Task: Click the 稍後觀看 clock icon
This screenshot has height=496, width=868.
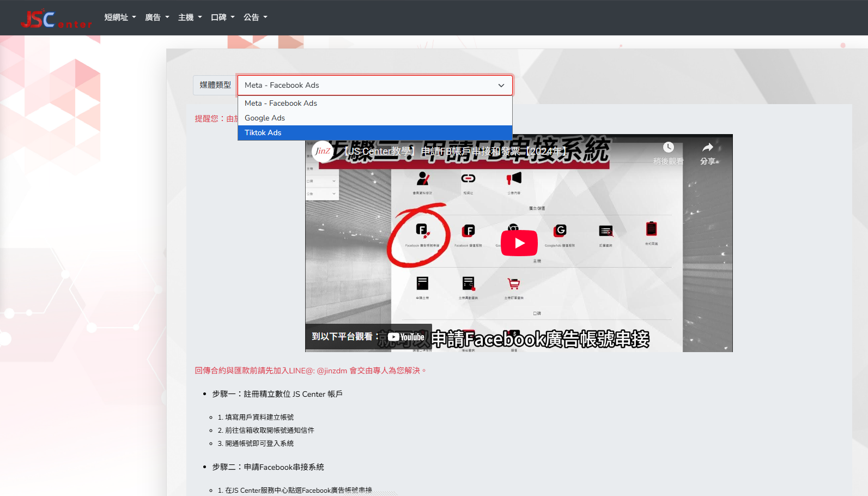Action: (x=668, y=148)
